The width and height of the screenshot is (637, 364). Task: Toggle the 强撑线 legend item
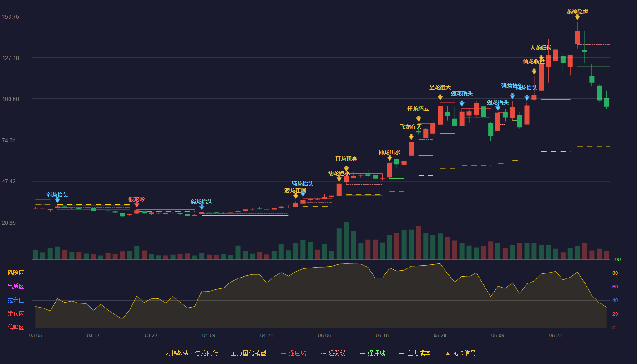(x=373, y=353)
